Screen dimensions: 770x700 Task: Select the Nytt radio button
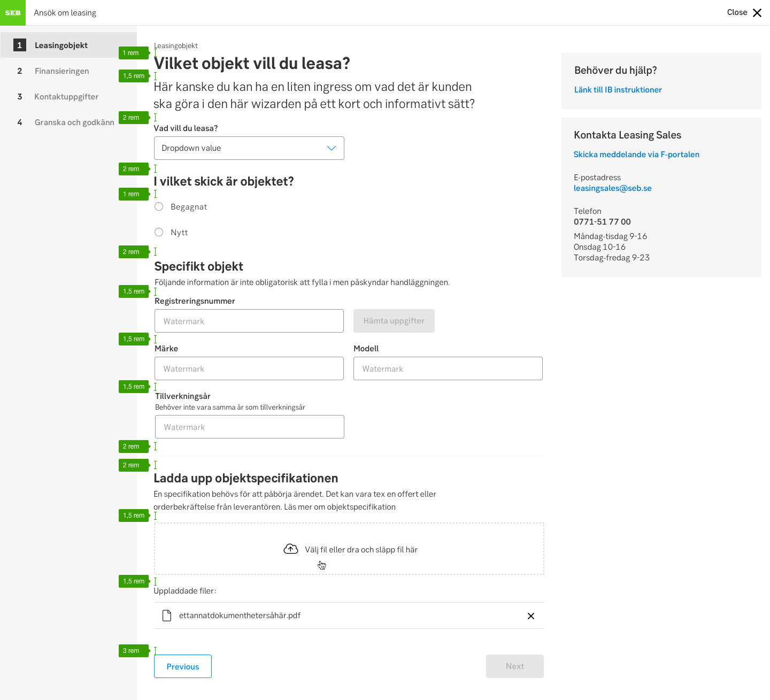point(159,233)
